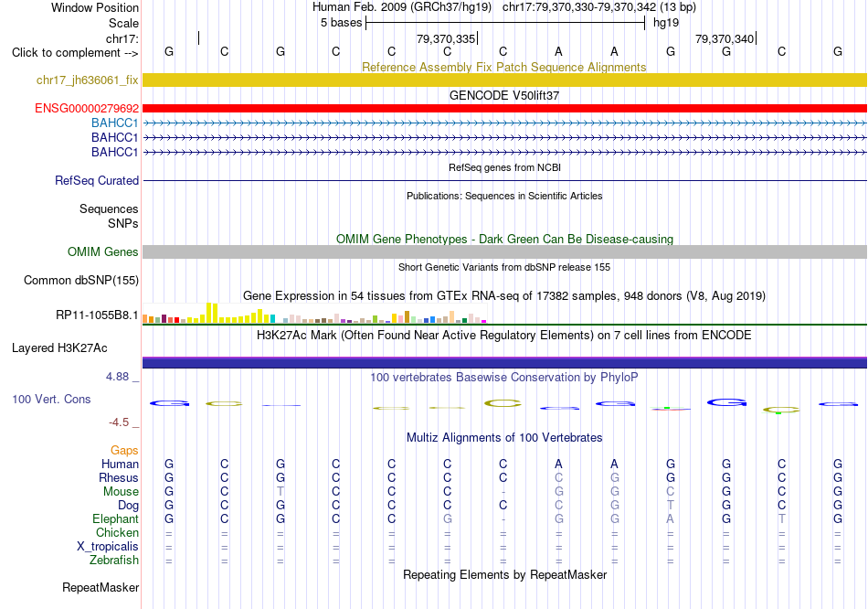This screenshot has height=609, width=868.
Task: Select the Human alignment row label
Action: click(120, 464)
